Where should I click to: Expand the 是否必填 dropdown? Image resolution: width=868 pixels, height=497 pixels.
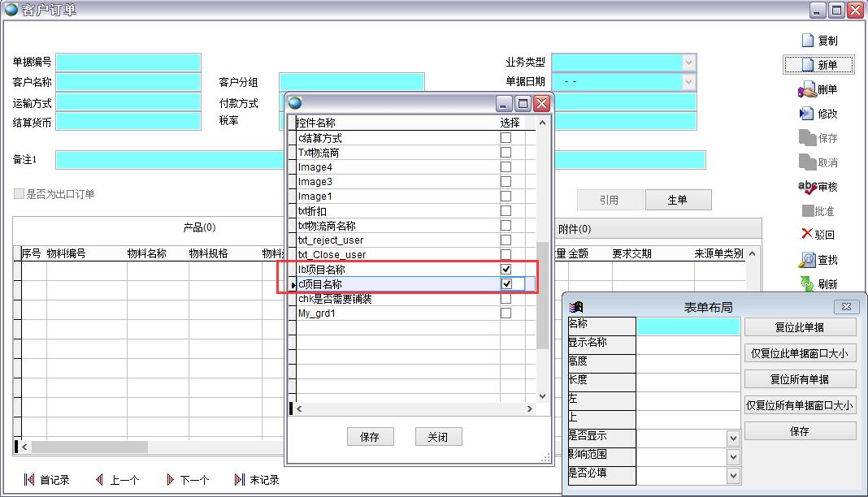[x=733, y=476]
